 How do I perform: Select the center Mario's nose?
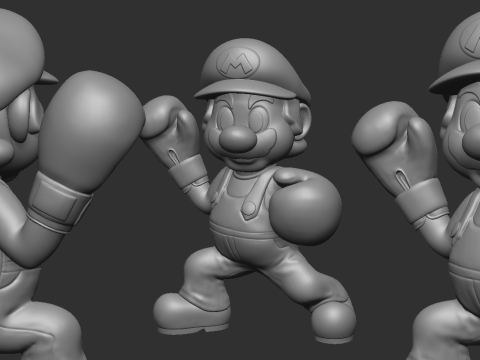click(238, 138)
